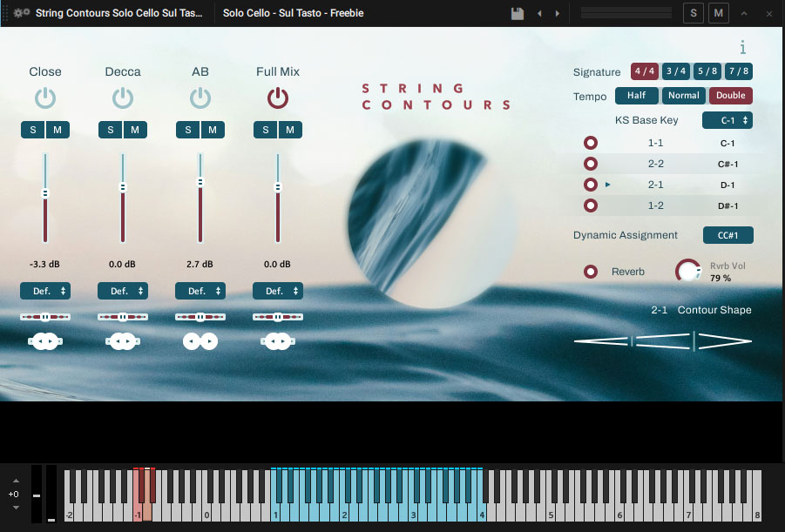Open the AB channel Def. output dropdown
Viewport: 785px width, 532px height.
pos(200,291)
